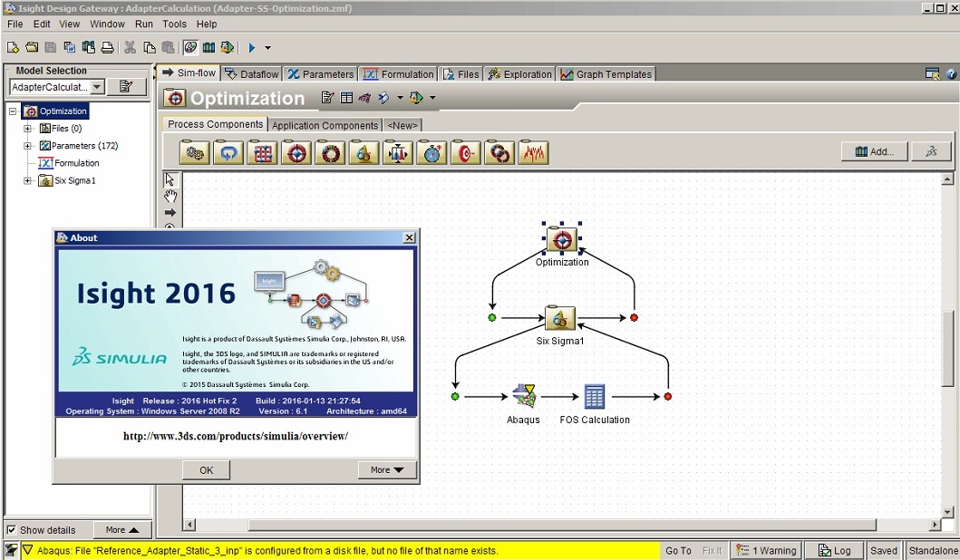
Task: Open the <New> palette tab
Action: tap(402, 125)
